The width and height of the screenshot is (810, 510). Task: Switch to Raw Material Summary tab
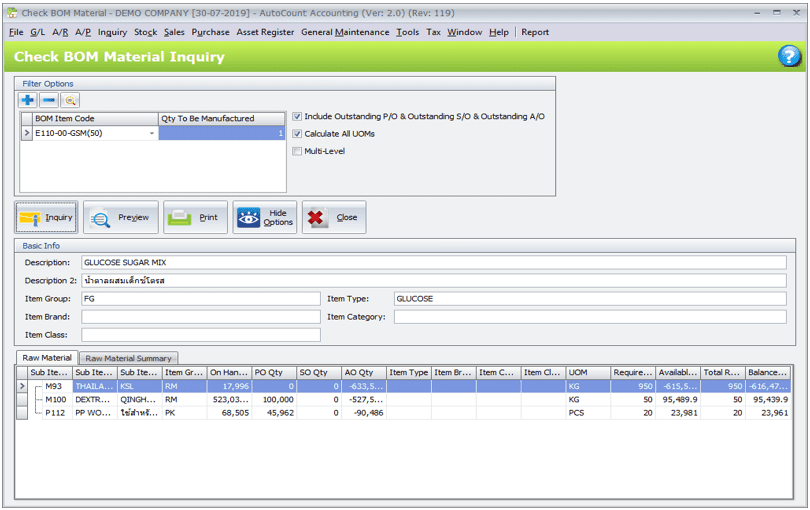pos(129,358)
